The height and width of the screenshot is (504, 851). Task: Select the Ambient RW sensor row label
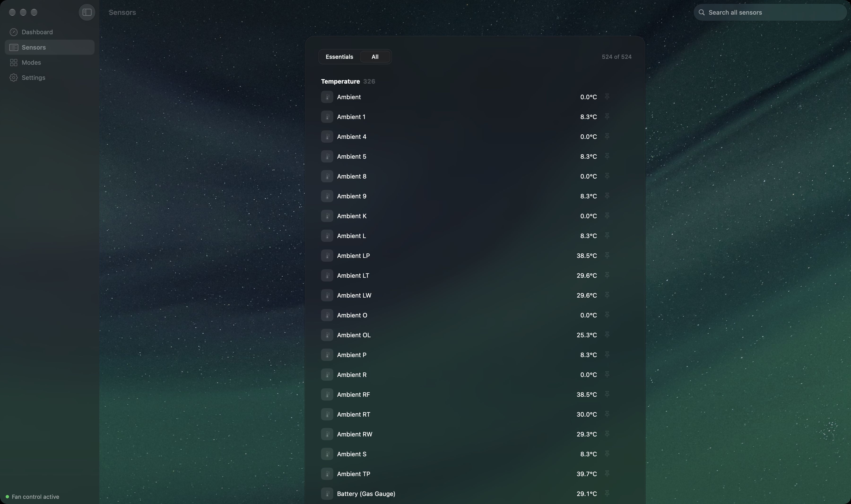coord(355,434)
